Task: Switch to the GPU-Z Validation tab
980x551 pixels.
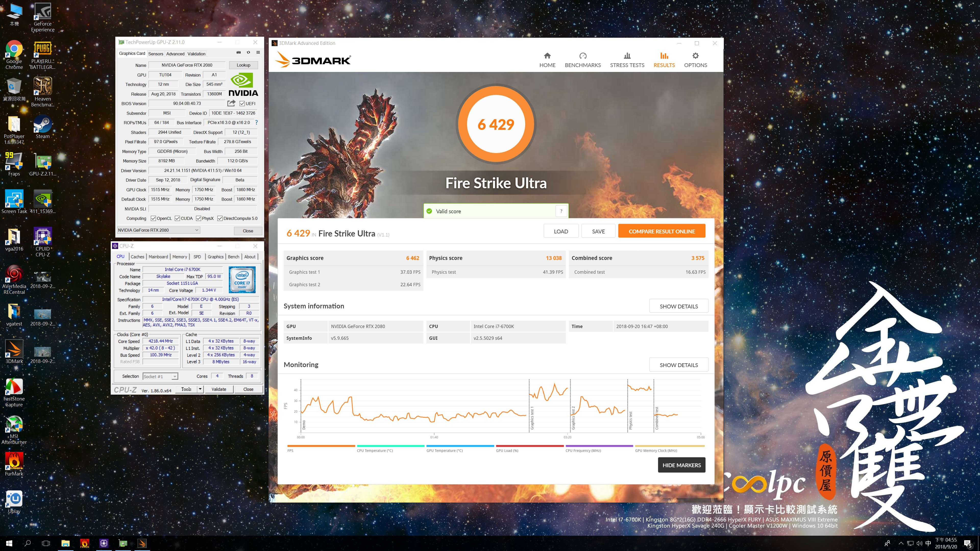Action: [x=196, y=54]
